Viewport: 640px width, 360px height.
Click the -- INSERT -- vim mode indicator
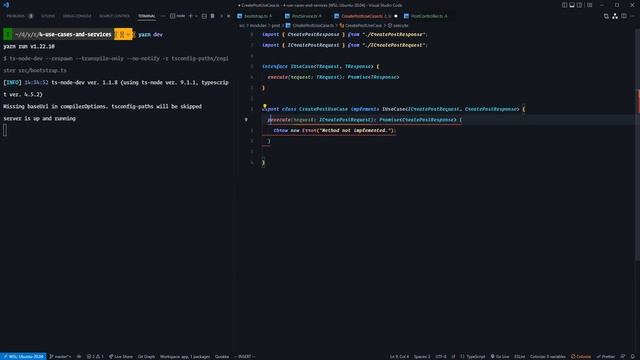(x=244, y=356)
